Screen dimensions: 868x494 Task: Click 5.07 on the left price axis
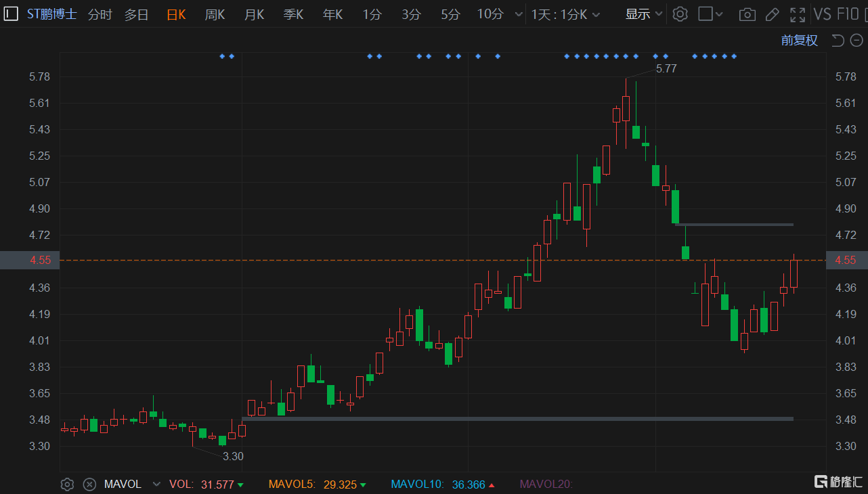coord(40,182)
